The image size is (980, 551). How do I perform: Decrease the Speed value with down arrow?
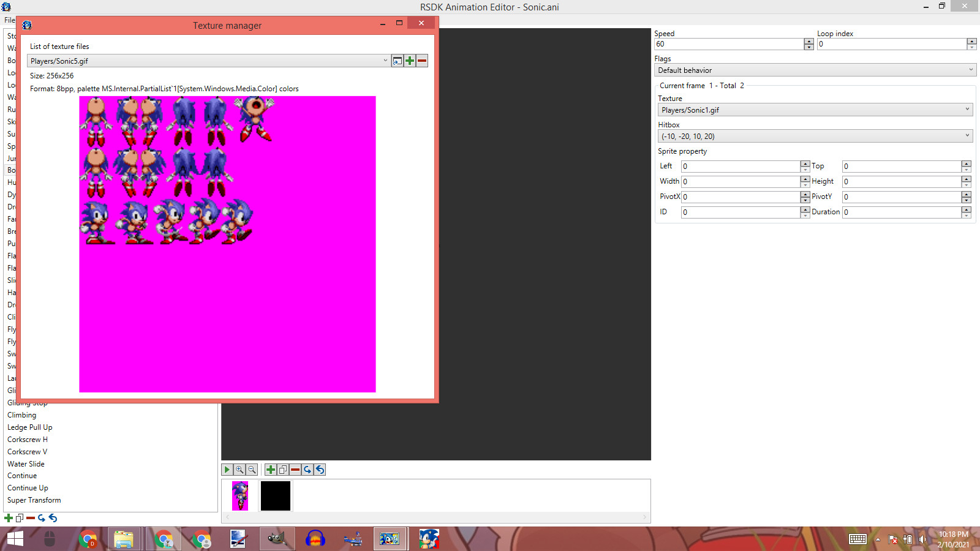[809, 47]
